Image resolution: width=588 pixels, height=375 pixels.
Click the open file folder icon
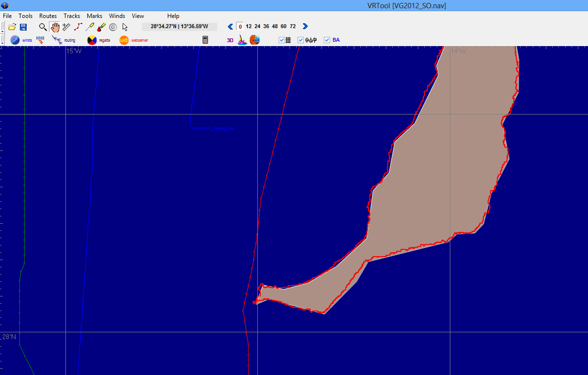[12, 27]
